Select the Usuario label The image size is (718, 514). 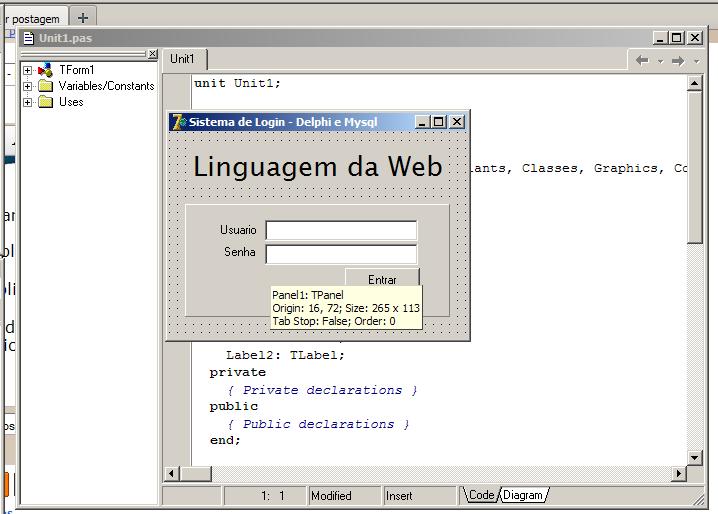(x=238, y=230)
